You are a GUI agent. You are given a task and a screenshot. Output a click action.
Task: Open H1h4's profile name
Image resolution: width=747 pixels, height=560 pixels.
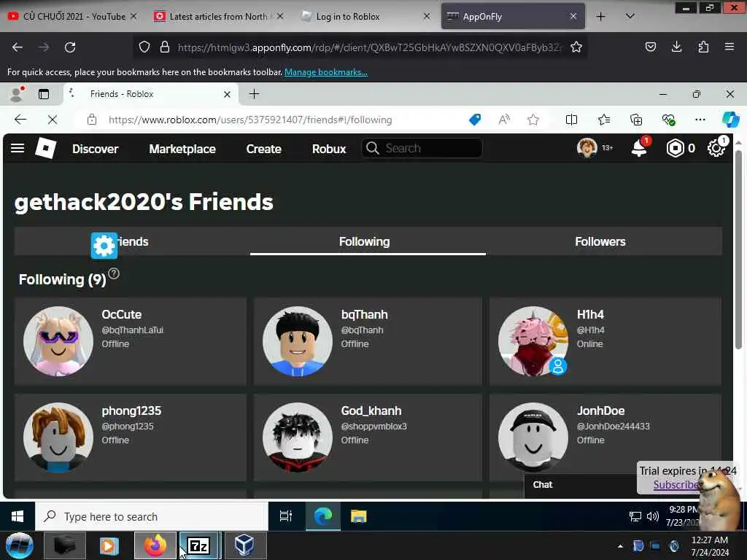pyautogui.click(x=590, y=315)
